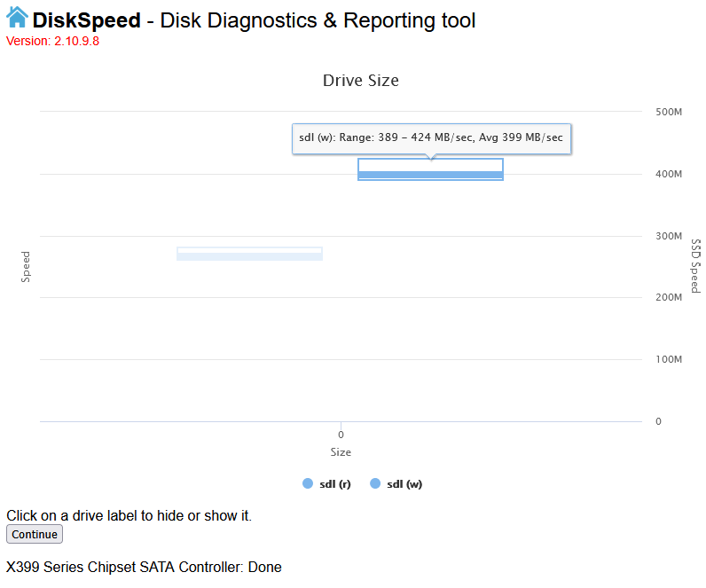Click the 100M axis label
The width and height of the screenshot is (706, 588).
[x=669, y=359]
